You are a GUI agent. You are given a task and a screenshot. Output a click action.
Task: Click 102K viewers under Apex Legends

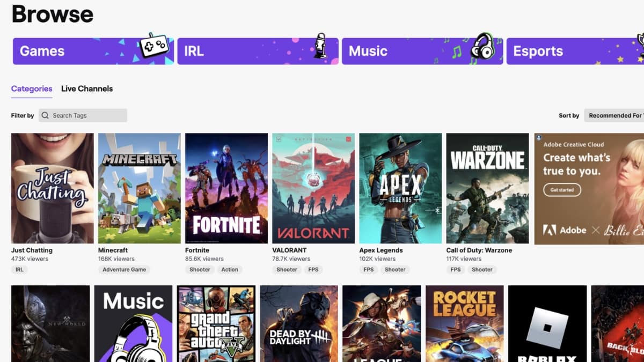pyautogui.click(x=377, y=259)
